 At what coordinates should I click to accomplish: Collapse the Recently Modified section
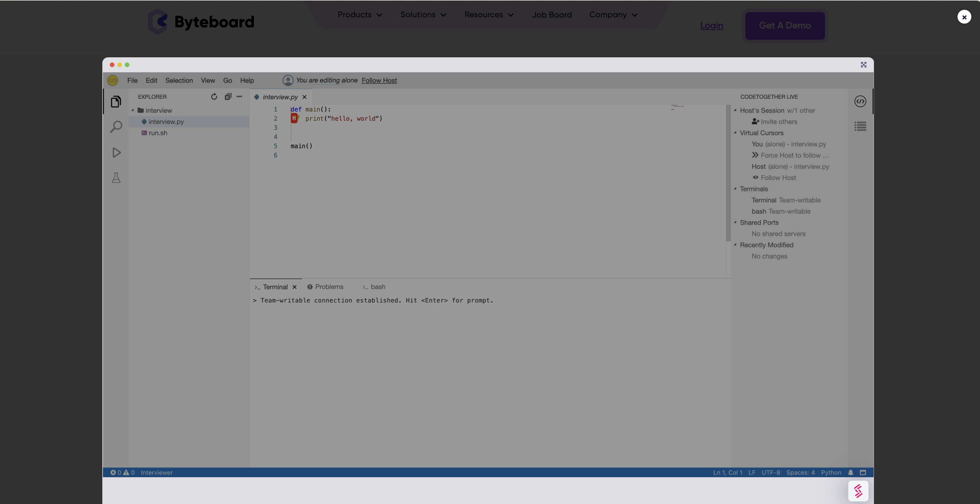pyautogui.click(x=735, y=245)
